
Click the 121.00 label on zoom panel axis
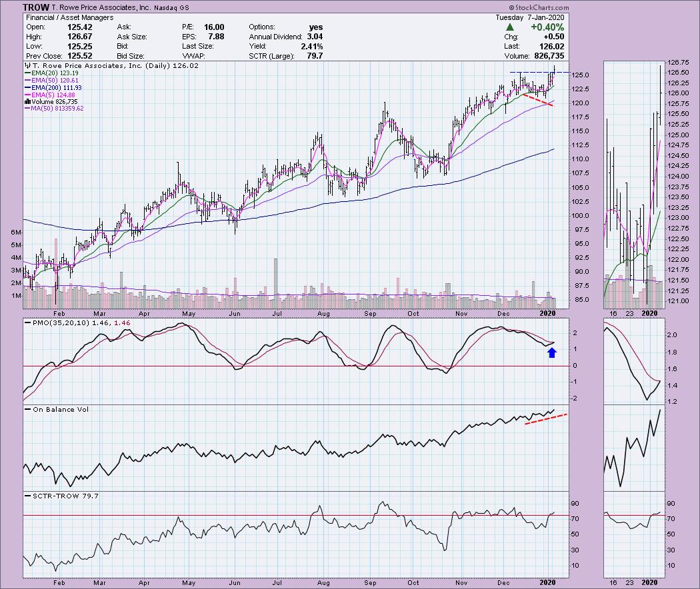pos(678,300)
